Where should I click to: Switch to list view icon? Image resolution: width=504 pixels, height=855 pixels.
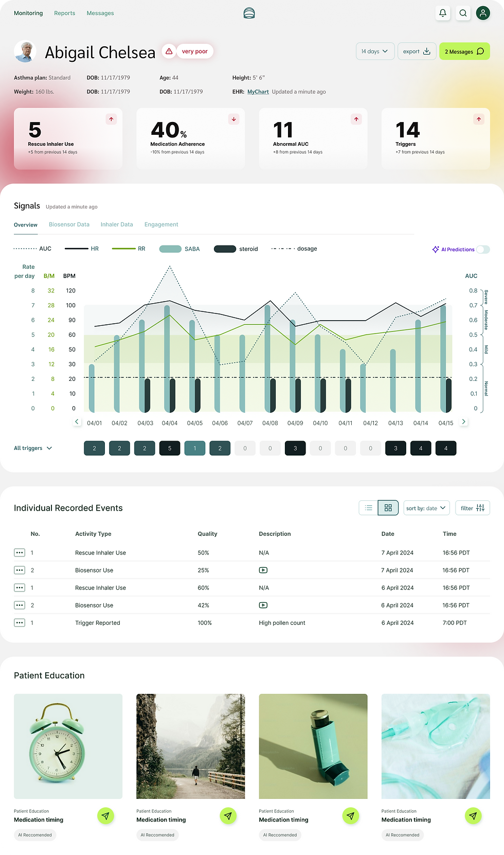[368, 508]
